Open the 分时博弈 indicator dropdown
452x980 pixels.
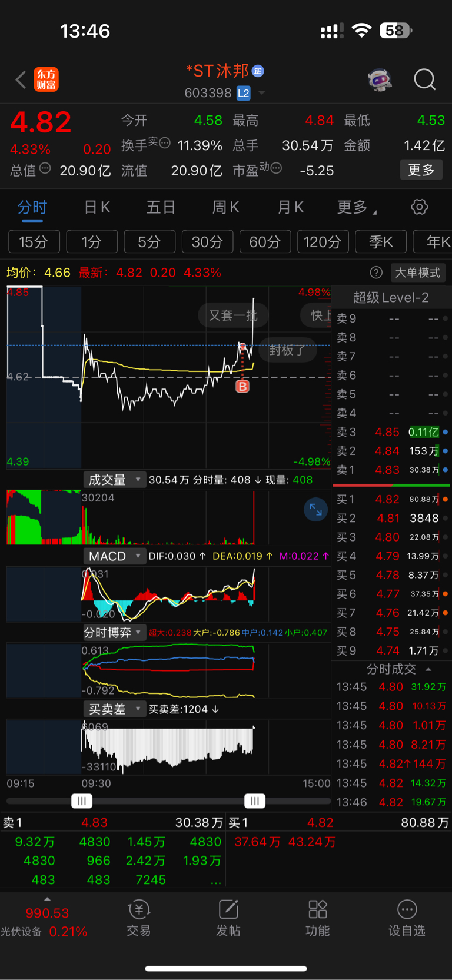pyautogui.click(x=114, y=633)
